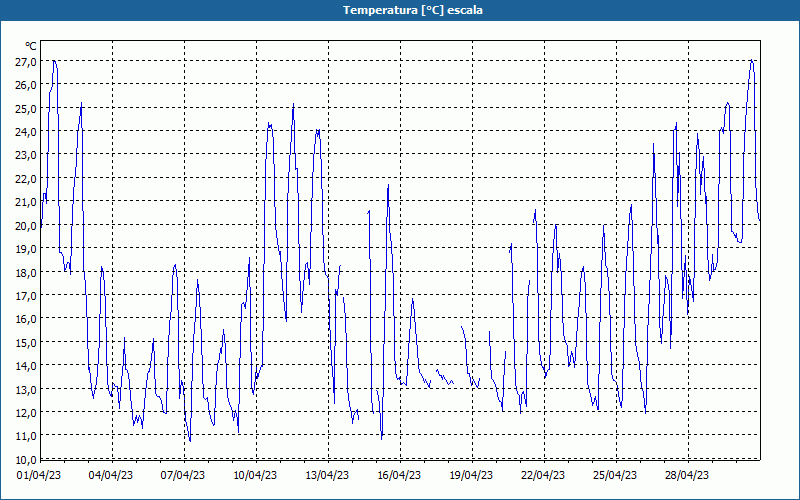This screenshot has height=500, width=800.
Task: Click the 24,0 y-axis label
Action: 27,132
